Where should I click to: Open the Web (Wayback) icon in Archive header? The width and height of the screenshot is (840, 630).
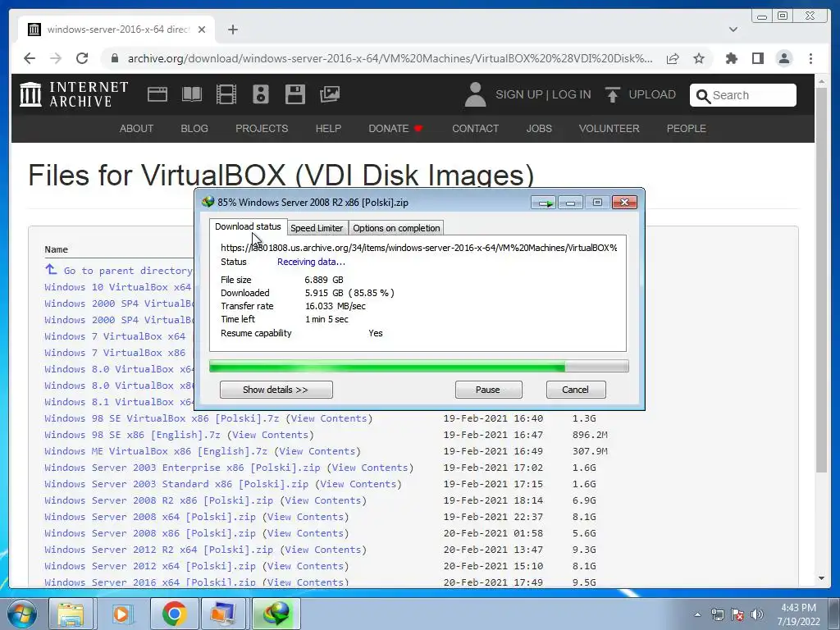[157, 95]
